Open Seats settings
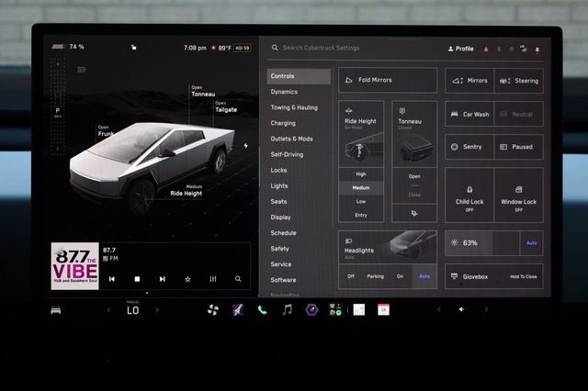The height and width of the screenshot is (391, 588). pyautogui.click(x=278, y=202)
